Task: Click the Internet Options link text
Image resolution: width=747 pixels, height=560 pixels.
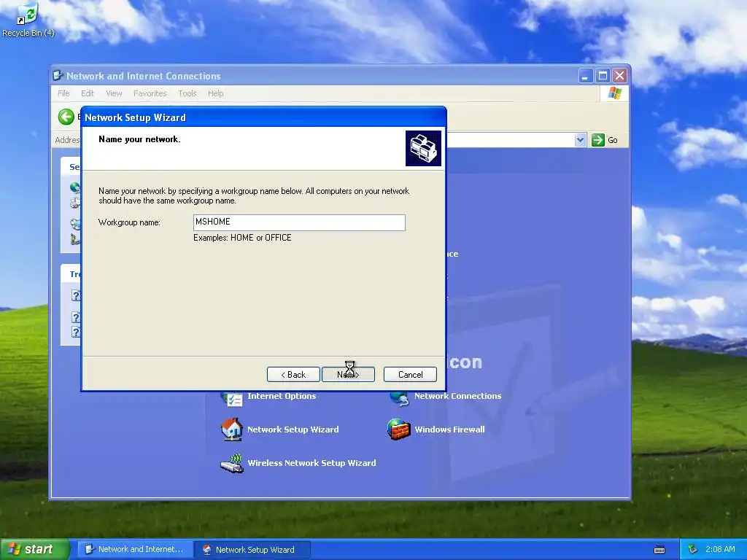Action: [x=282, y=396]
